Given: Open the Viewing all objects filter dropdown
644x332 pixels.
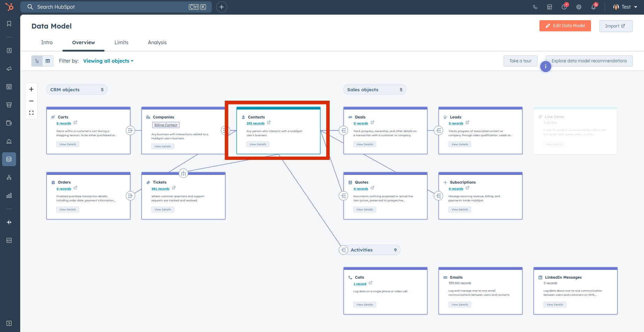Looking at the screenshot, I should [x=108, y=61].
